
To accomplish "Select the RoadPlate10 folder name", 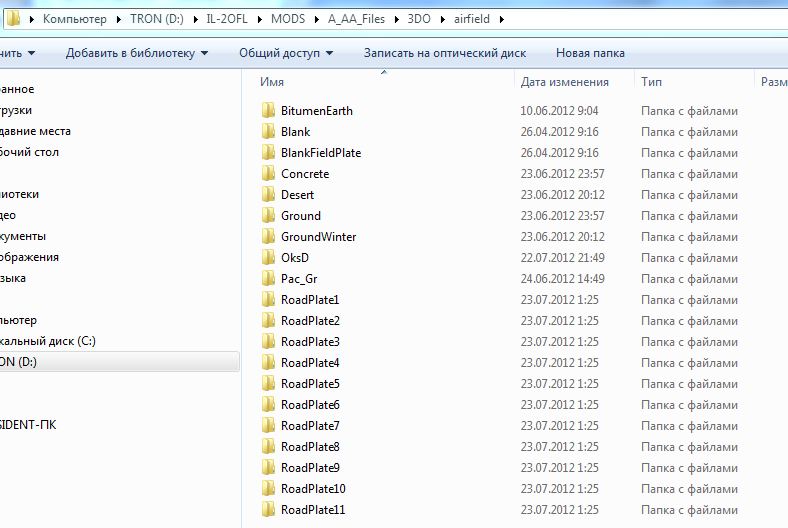I will (x=313, y=488).
